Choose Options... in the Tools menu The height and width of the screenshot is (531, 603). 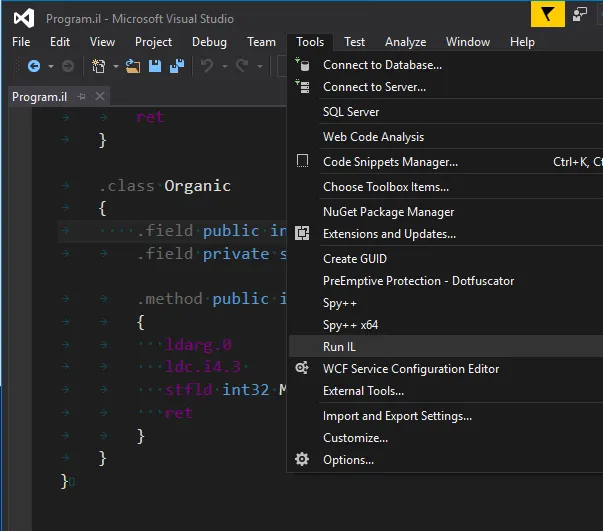point(348,460)
